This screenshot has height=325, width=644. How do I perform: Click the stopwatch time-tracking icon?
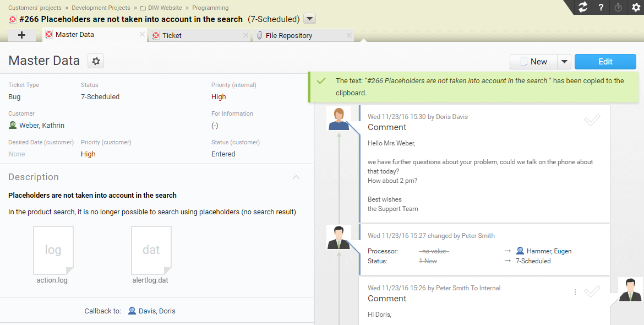coord(618,7)
